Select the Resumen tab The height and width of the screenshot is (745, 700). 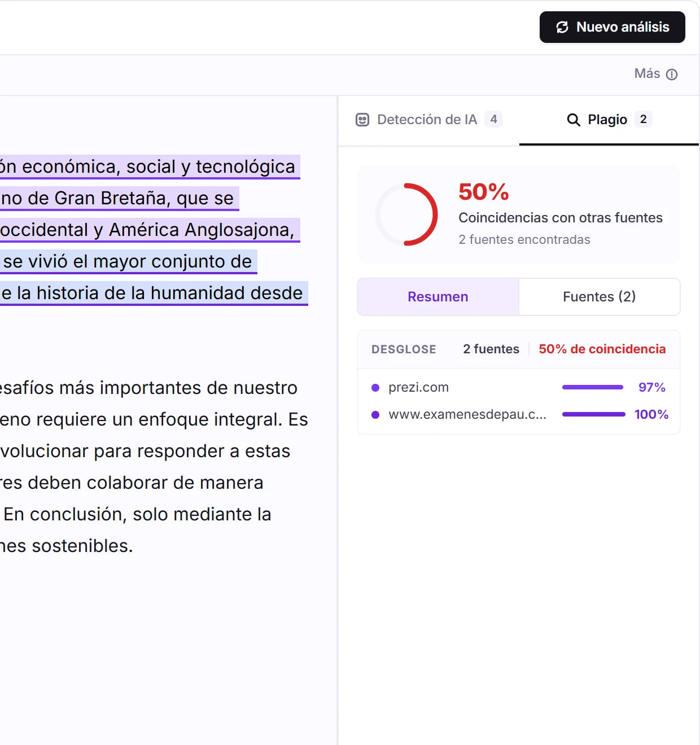coord(438,297)
